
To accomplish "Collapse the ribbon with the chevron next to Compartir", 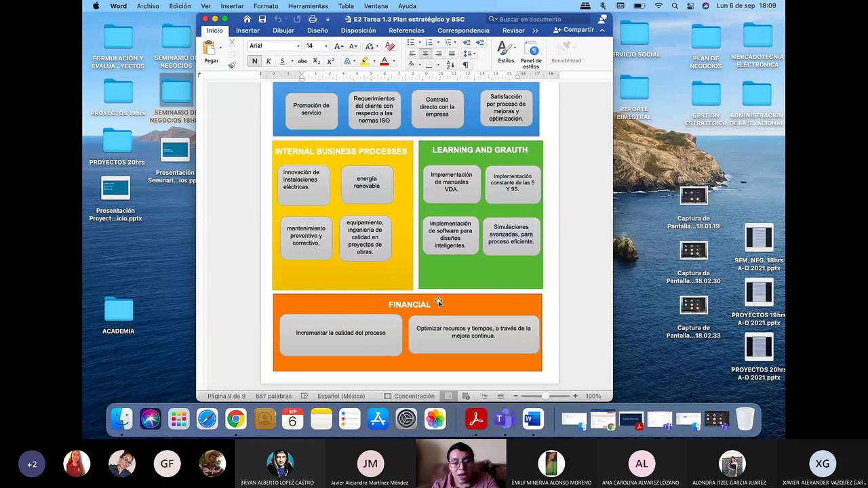I will [x=602, y=30].
